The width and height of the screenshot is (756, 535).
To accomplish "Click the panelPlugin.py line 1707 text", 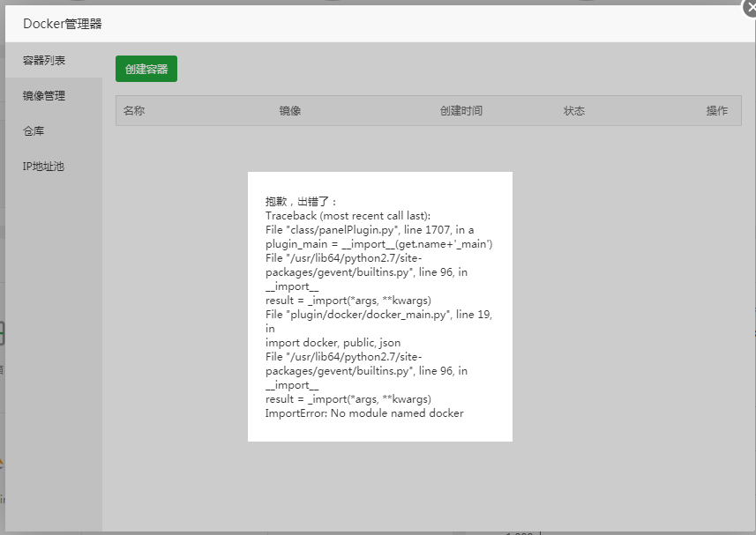I will (370, 230).
